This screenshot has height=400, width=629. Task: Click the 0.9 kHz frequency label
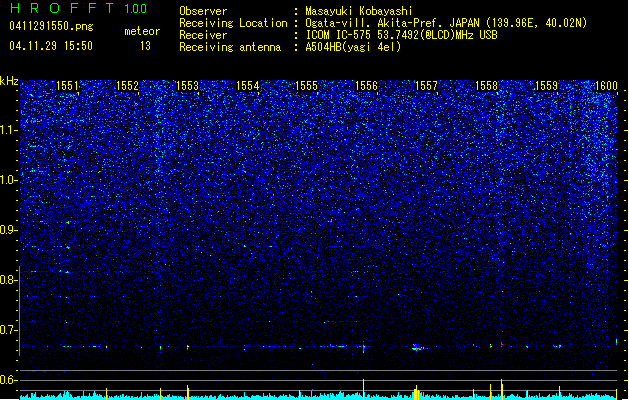(x=8, y=230)
